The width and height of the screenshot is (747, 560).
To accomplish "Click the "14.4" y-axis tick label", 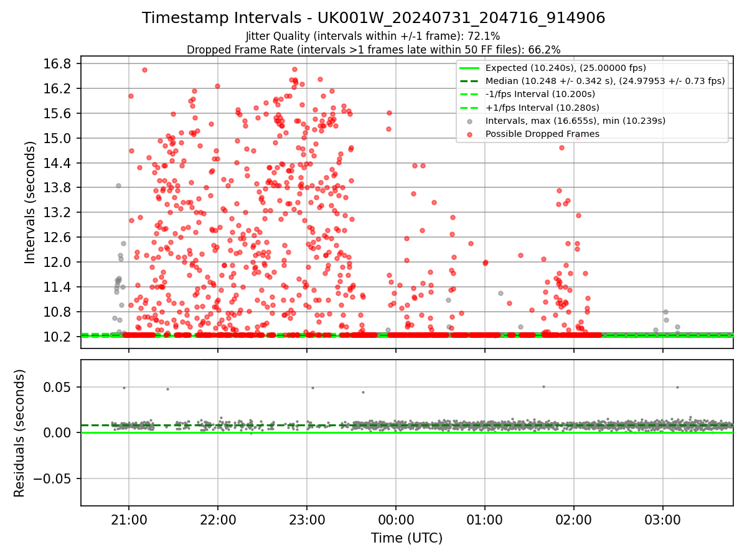I will point(57,163).
